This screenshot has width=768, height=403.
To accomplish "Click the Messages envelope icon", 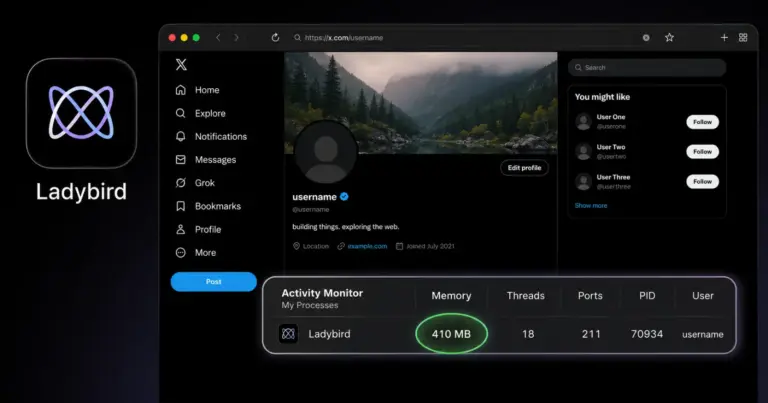I will point(181,160).
